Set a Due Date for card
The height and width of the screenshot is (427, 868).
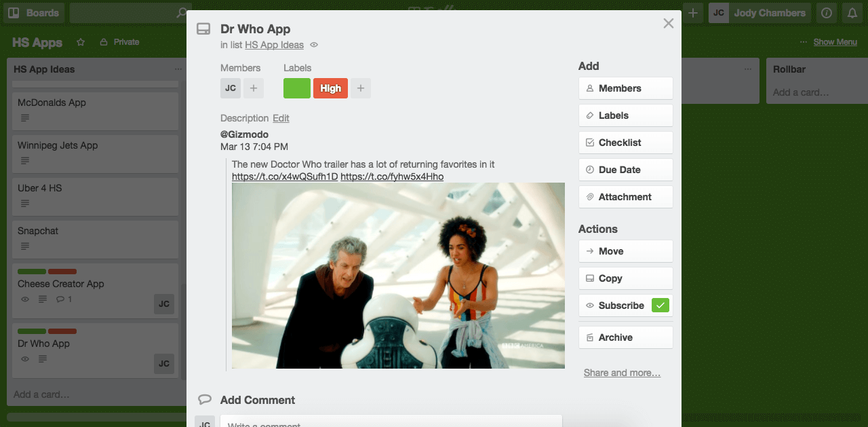pyautogui.click(x=625, y=170)
